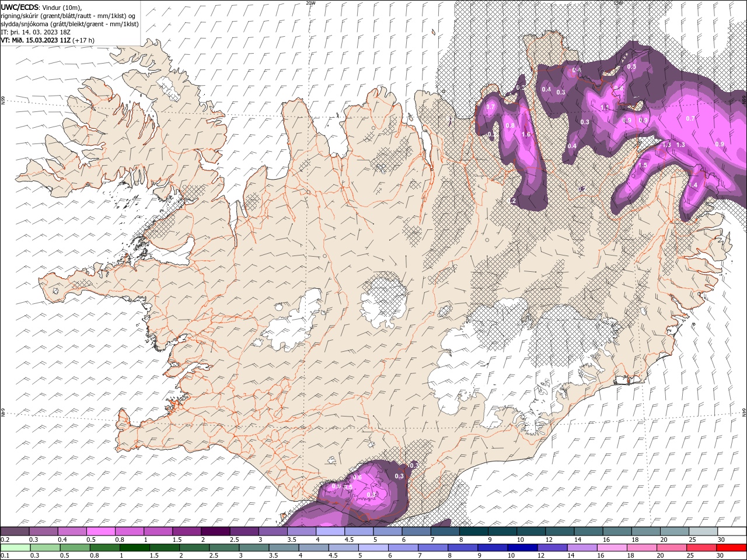
Task: Click the '15W' longitude label at top
Action: 618,3
